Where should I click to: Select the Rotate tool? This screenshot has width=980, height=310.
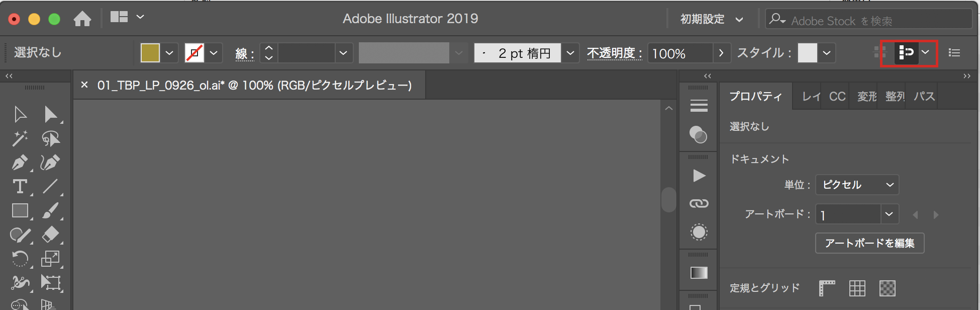20,259
